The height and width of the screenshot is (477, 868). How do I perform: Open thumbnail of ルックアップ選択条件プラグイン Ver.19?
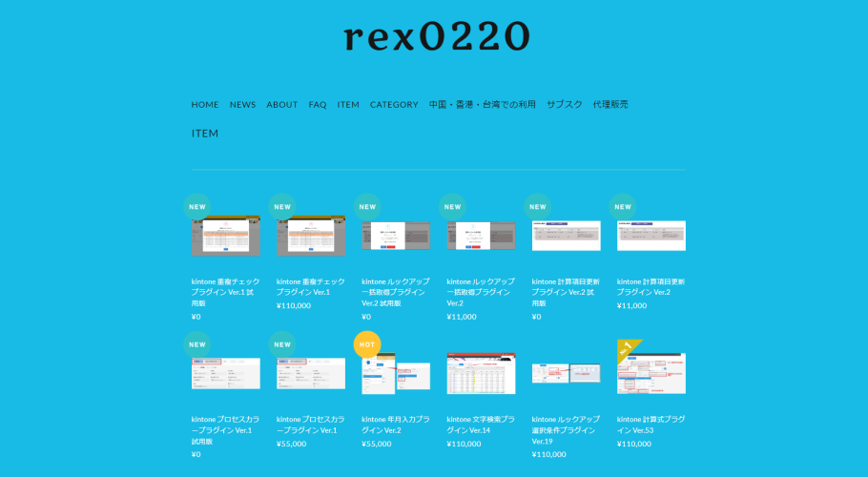(567, 374)
